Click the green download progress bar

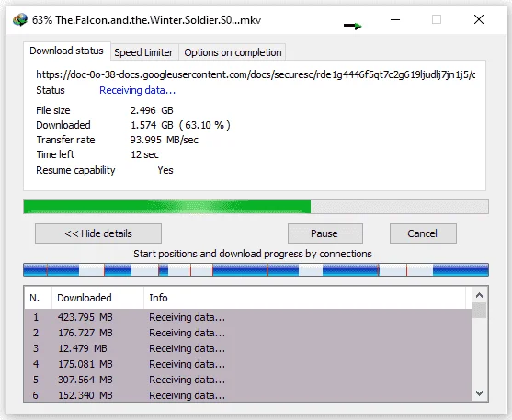pos(256,207)
